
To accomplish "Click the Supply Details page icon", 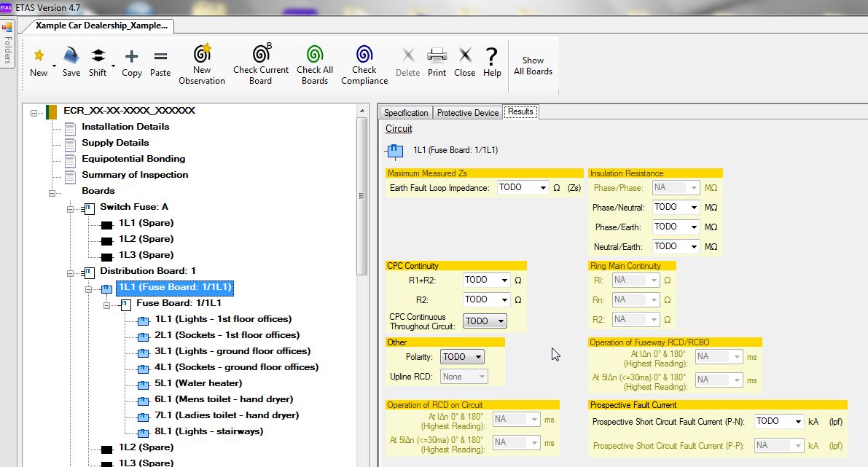I will coord(70,145).
